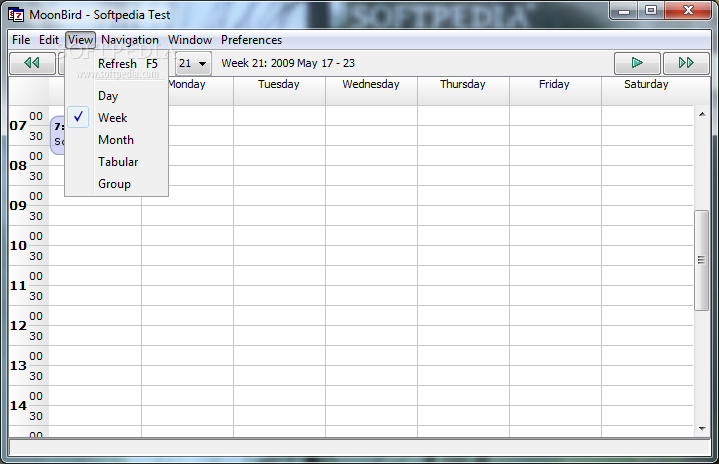
Task: Click the vertical scrollbar up arrow
Action: coord(702,114)
